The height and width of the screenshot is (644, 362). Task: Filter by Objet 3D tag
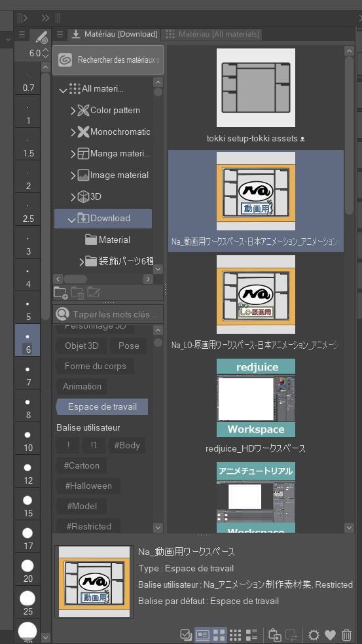[x=81, y=346]
